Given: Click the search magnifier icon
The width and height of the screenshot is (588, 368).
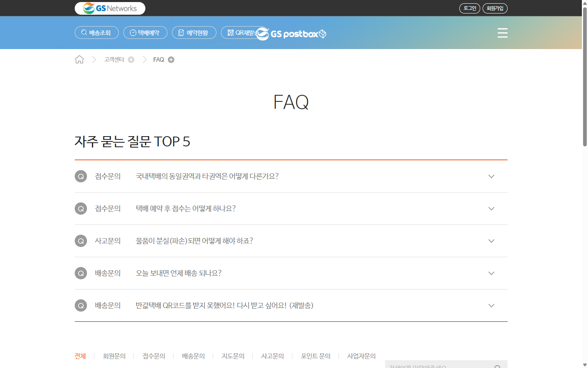Looking at the screenshot, I should [497, 366].
